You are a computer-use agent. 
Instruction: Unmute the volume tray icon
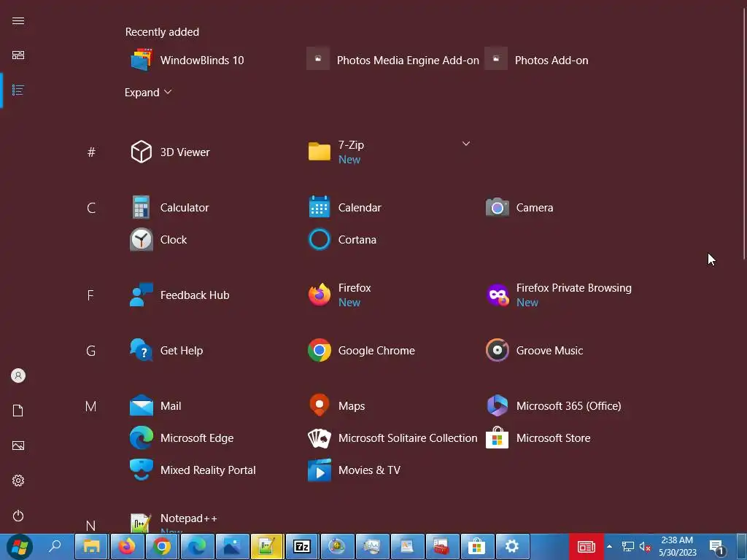click(x=646, y=547)
